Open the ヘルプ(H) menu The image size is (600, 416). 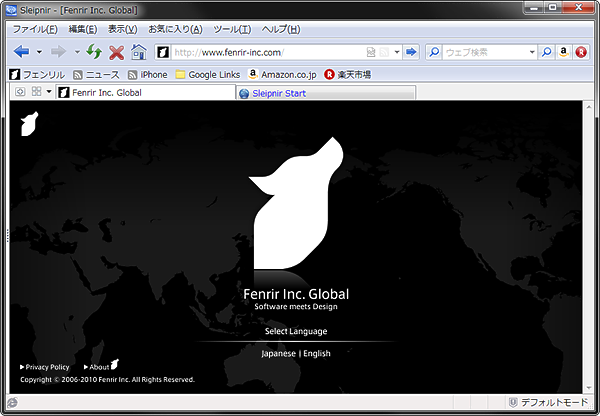tap(281, 29)
